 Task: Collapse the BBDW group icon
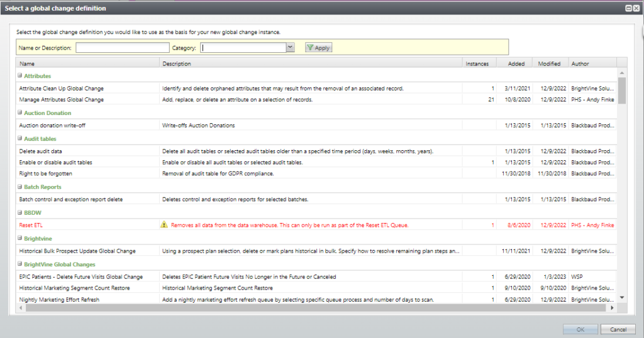pos(19,212)
